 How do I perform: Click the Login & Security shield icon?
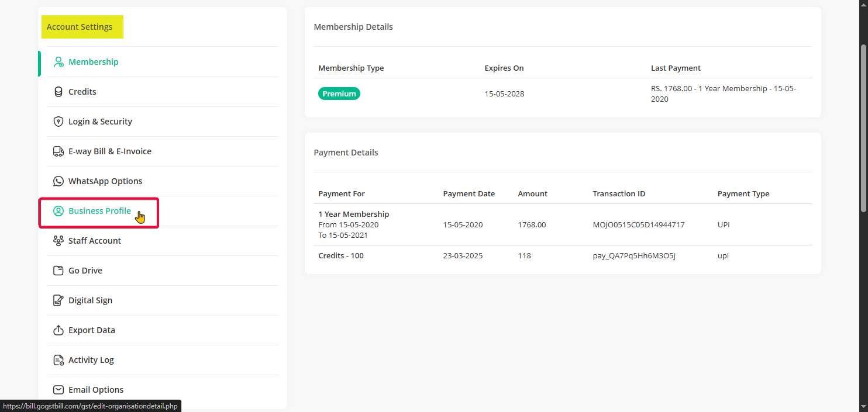tap(58, 122)
